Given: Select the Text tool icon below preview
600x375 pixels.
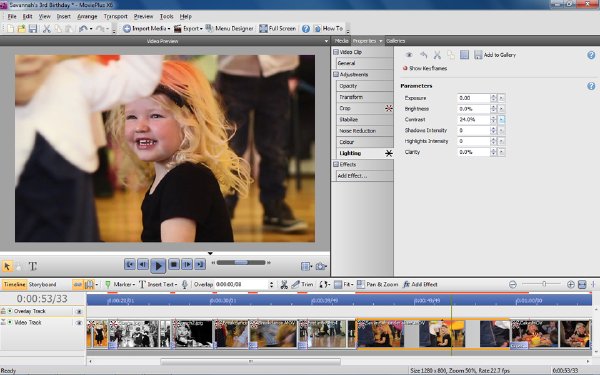Looking at the screenshot, I should point(33,266).
